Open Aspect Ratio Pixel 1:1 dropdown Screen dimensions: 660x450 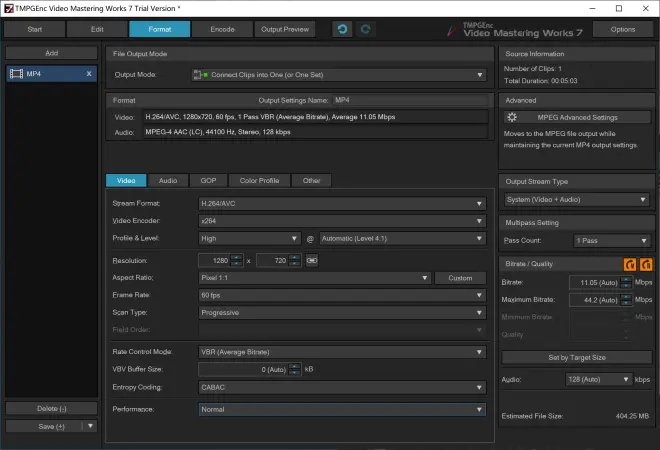coord(314,278)
